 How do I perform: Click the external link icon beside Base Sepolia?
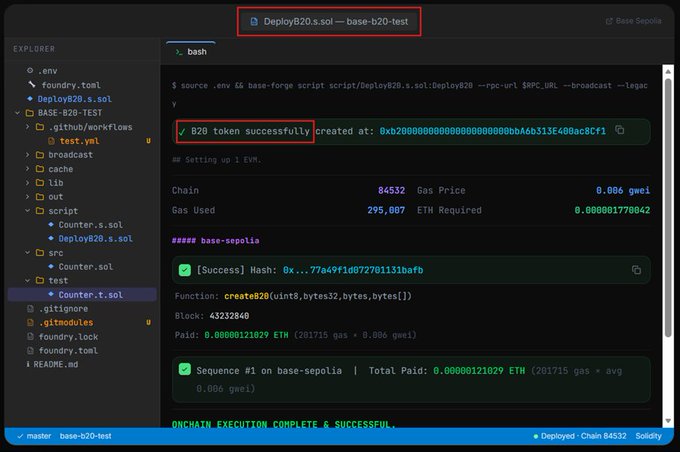[609, 21]
